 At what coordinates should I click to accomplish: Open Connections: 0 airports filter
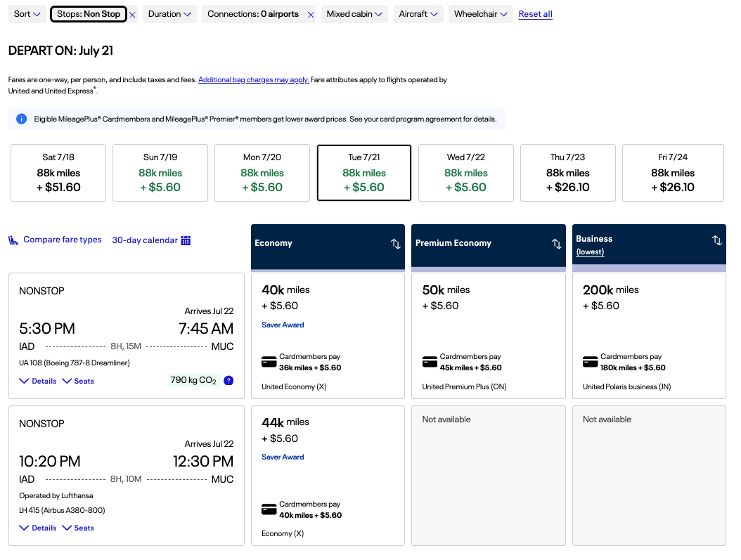(x=253, y=14)
